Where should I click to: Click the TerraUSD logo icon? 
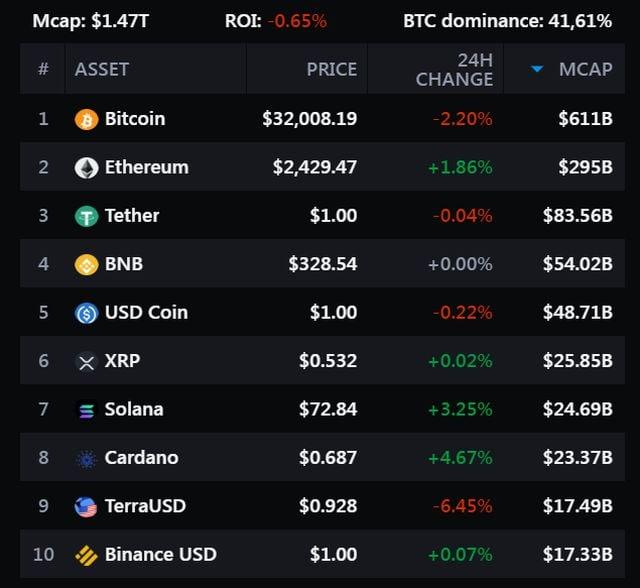(x=87, y=507)
